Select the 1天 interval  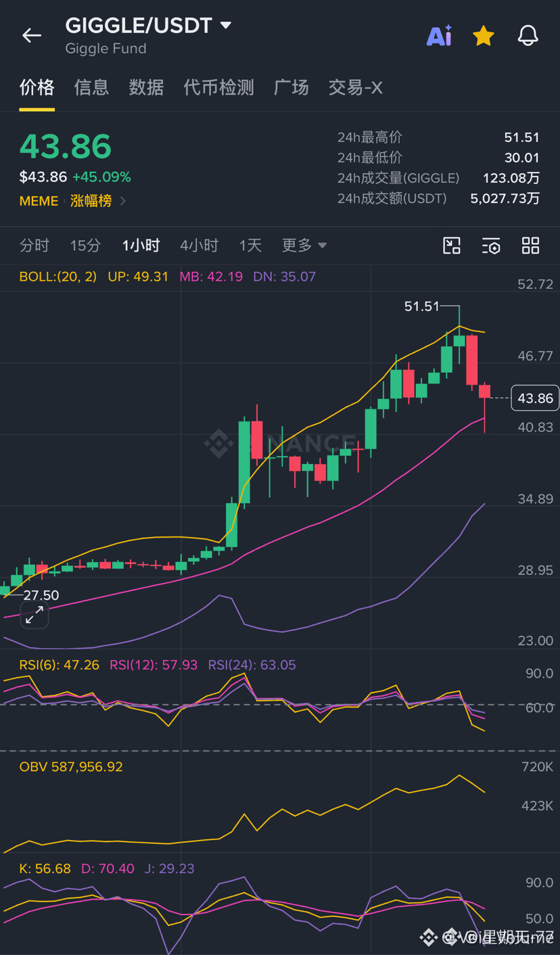[250, 246]
